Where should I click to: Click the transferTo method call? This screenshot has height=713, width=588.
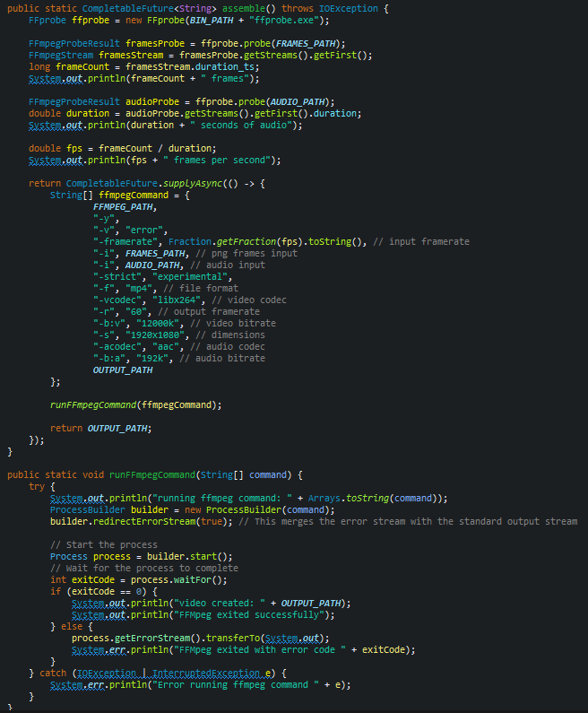point(223,638)
